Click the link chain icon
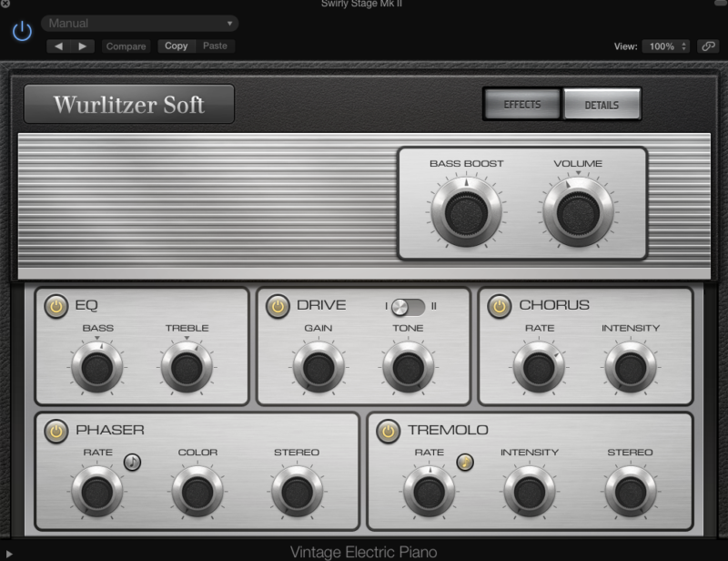Image resolution: width=728 pixels, height=561 pixels. click(x=708, y=46)
